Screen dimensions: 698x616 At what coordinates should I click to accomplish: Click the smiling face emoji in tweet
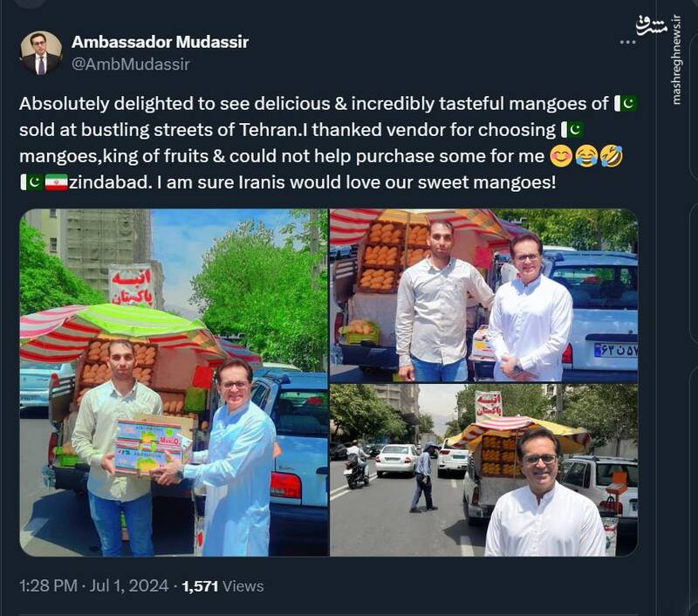(561, 156)
